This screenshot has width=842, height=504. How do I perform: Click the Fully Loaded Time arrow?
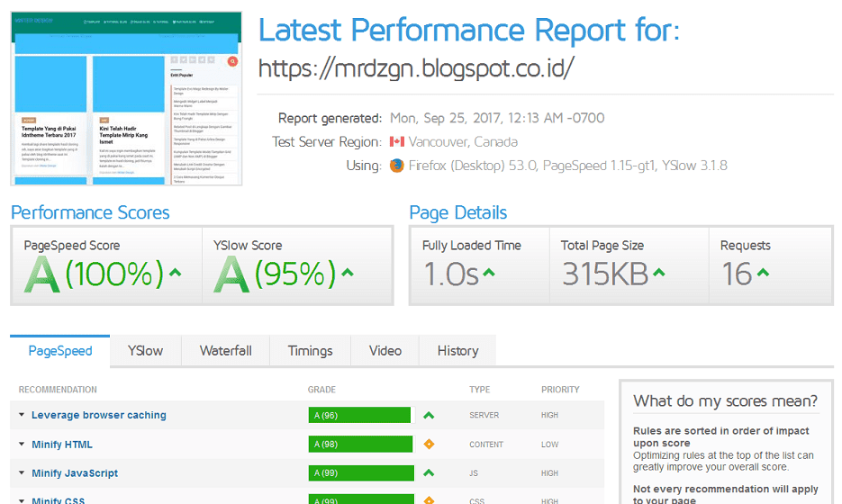pyautogui.click(x=489, y=273)
